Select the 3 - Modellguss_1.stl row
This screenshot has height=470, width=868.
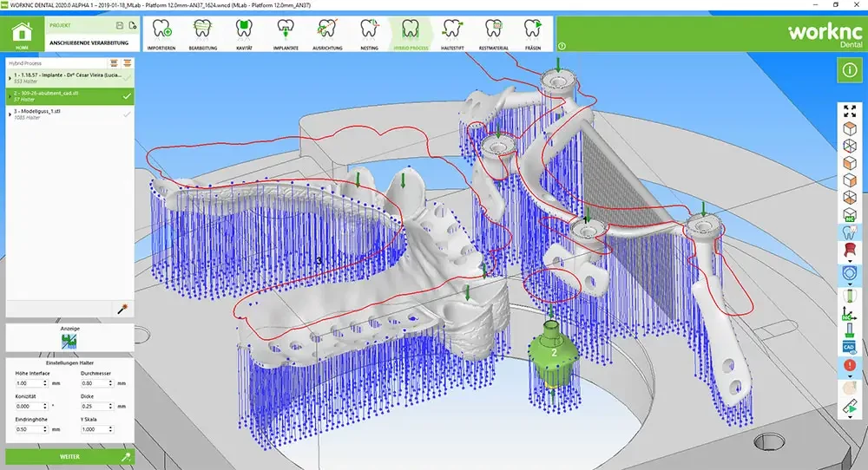(x=69, y=114)
